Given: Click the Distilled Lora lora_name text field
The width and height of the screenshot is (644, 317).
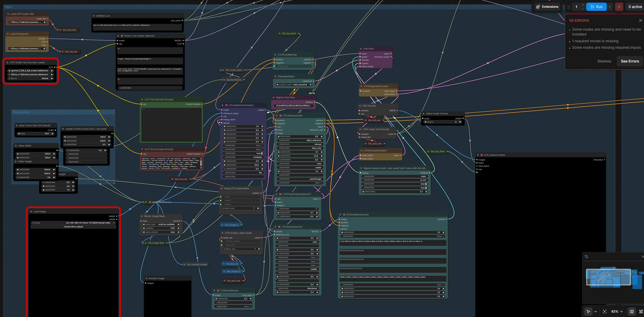Looking at the screenshot, I should point(138,27).
